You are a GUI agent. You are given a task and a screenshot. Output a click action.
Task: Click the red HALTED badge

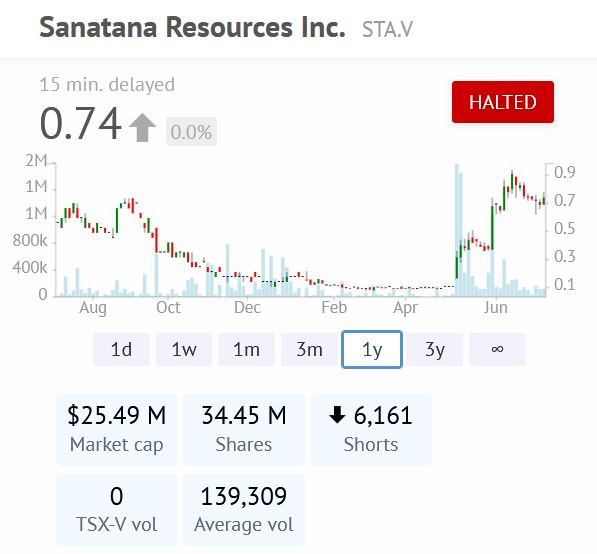pyautogui.click(x=503, y=102)
